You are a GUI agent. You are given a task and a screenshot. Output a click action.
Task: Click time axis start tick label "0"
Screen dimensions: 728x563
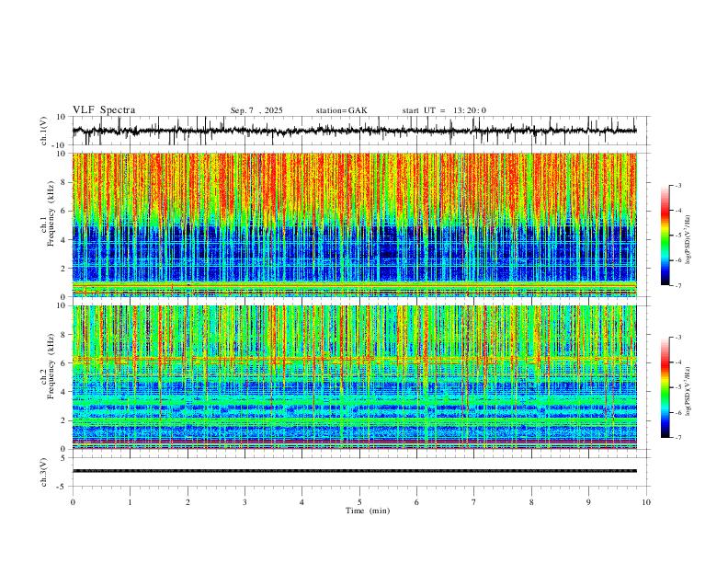tap(73, 502)
